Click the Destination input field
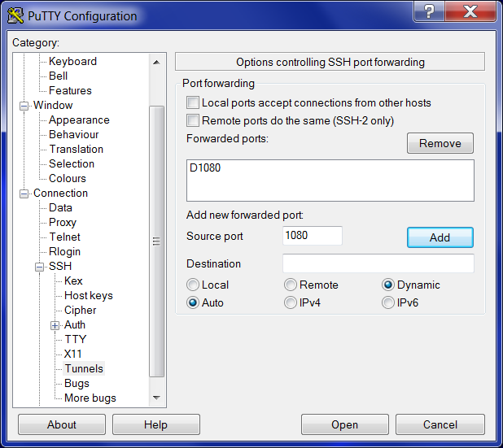This screenshot has height=448, width=503. (378, 264)
